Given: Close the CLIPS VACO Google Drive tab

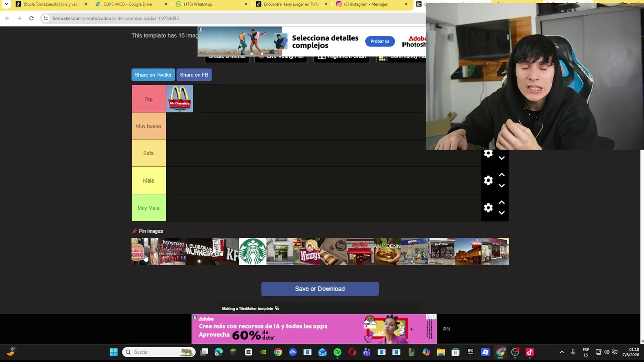Looking at the screenshot, I should (x=166, y=4).
